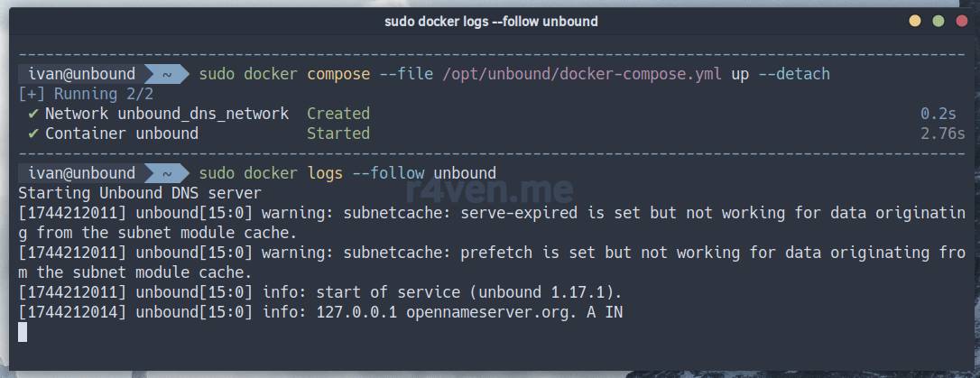The image size is (980, 378).
Task: Minimize the terminal with the yellow button
Action: pyautogui.click(x=915, y=21)
